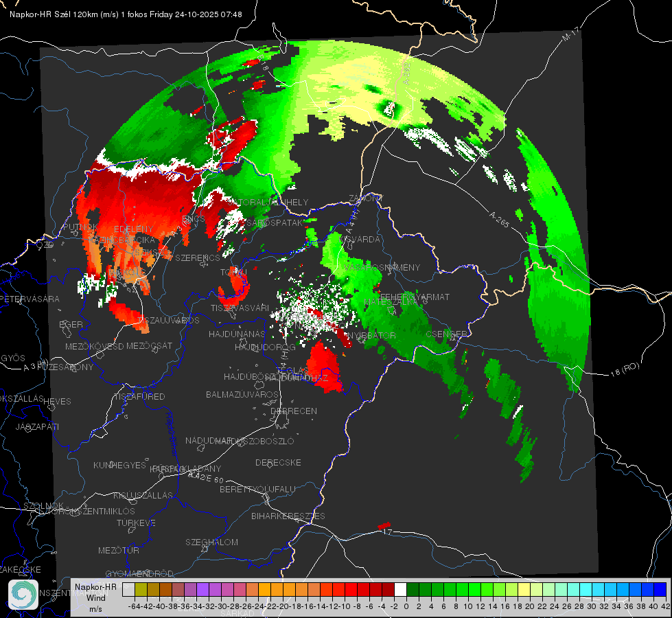Pick the grey swatch left of -64
The height and width of the screenshot is (618, 672).
pos(128,589)
